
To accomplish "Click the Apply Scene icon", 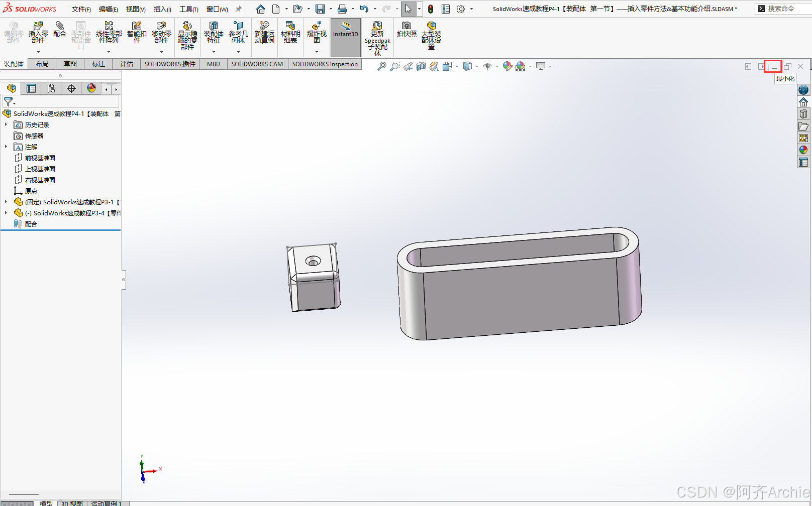I will (x=520, y=66).
